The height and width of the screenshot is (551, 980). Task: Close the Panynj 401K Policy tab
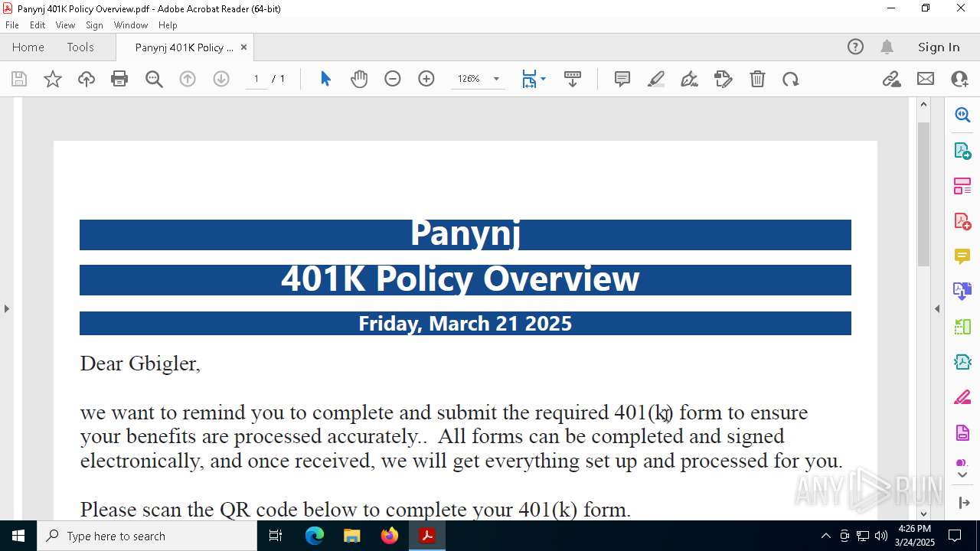[x=243, y=47]
